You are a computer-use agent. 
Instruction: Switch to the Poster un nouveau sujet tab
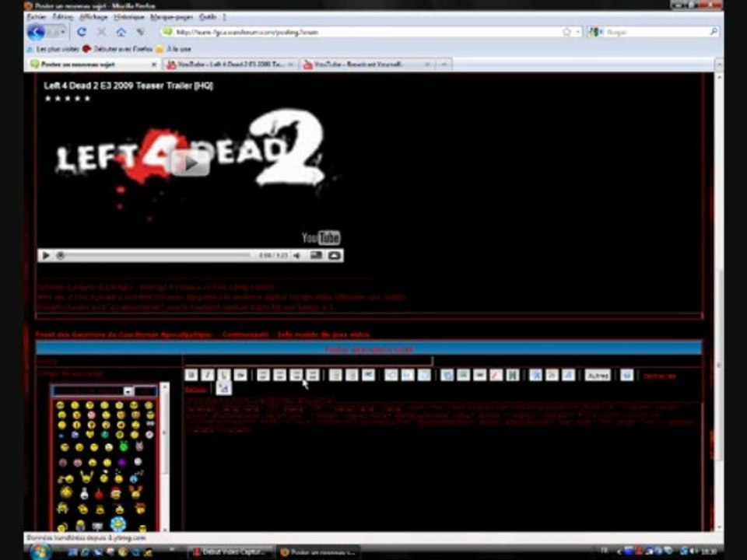click(x=93, y=65)
